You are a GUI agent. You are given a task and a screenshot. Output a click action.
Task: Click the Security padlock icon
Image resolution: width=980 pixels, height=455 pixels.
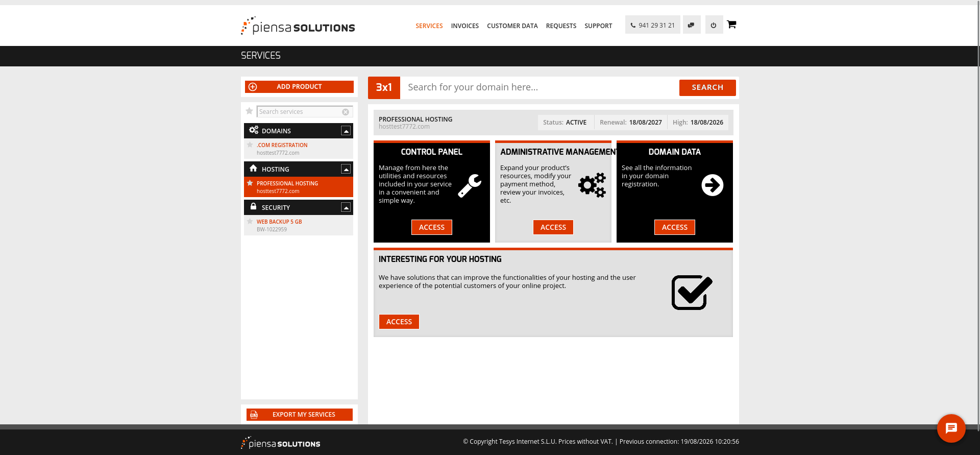click(x=253, y=206)
